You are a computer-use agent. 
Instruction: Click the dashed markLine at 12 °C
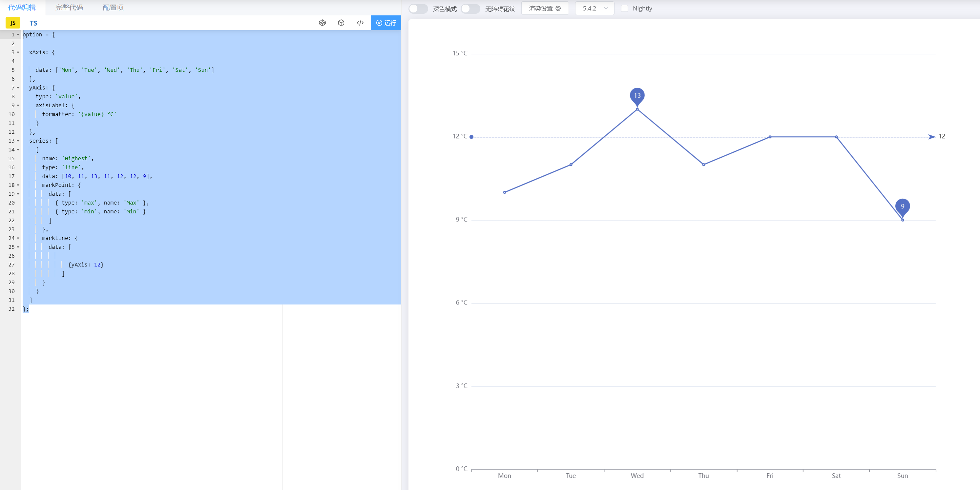[647, 136]
